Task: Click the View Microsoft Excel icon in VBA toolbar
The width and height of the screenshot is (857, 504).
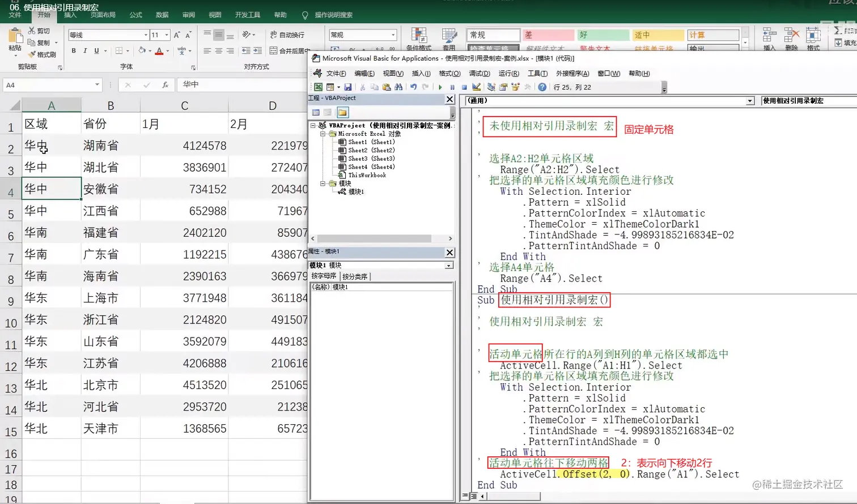Action: click(319, 87)
